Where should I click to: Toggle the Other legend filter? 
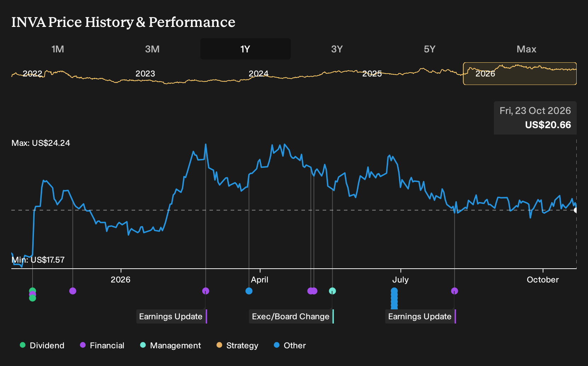click(x=290, y=345)
